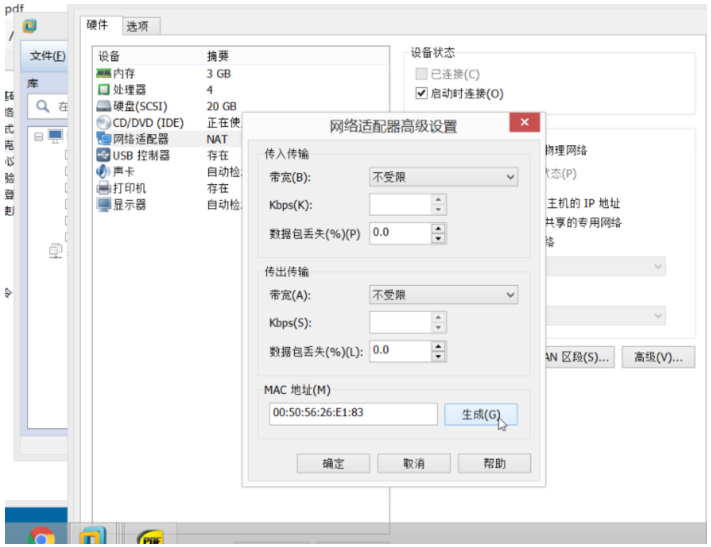Viewport: 711px width, 547px height.
Task: Click the 取消 button
Action: [414, 463]
